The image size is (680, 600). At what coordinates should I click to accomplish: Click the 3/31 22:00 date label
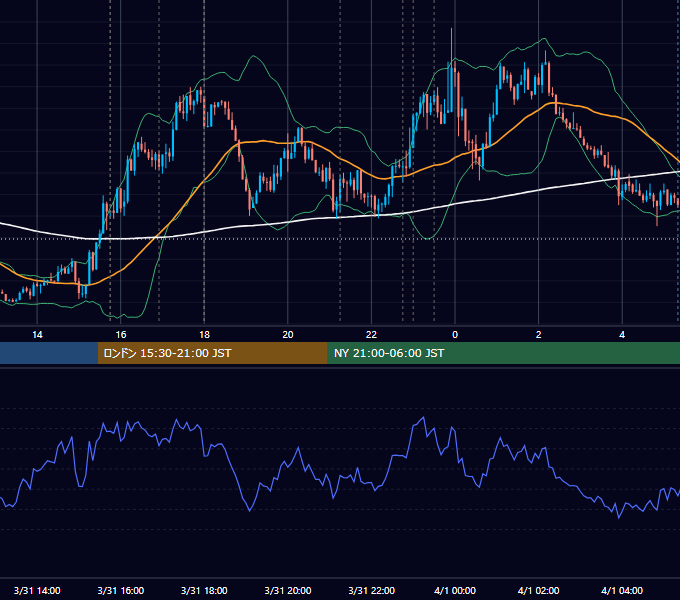click(372, 590)
